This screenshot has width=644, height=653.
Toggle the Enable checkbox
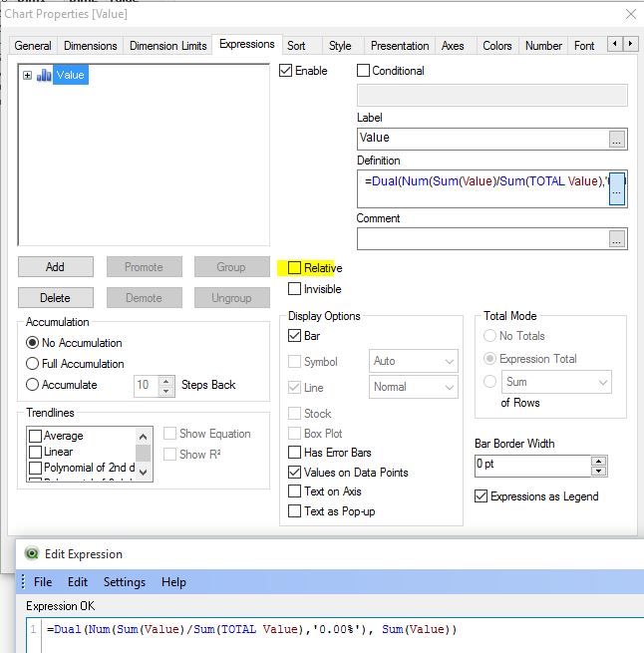(x=286, y=71)
